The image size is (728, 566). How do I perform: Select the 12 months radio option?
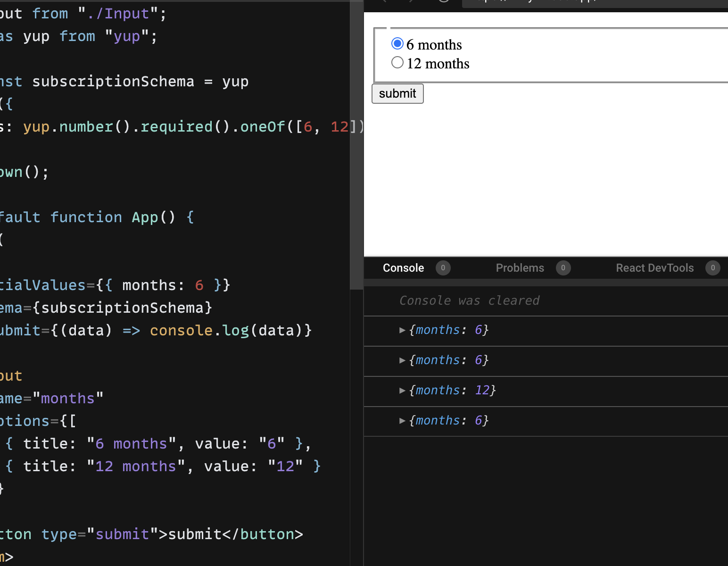coord(397,62)
